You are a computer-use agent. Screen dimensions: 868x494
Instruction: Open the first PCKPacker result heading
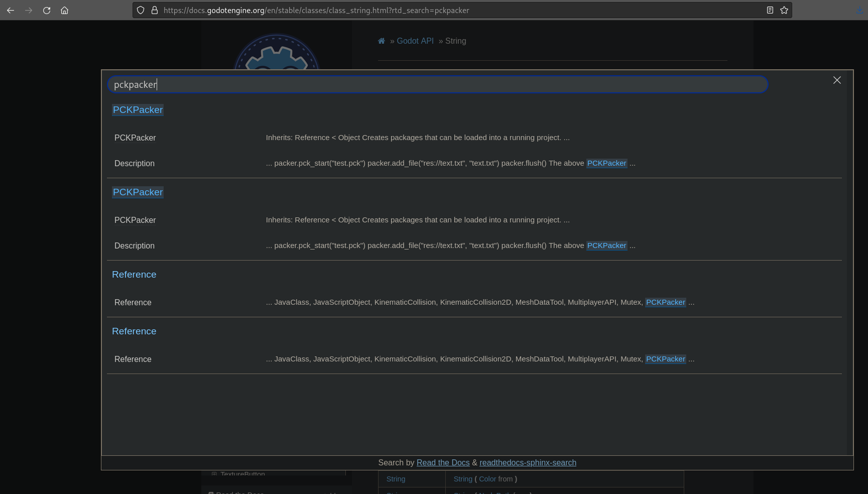pos(138,109)
